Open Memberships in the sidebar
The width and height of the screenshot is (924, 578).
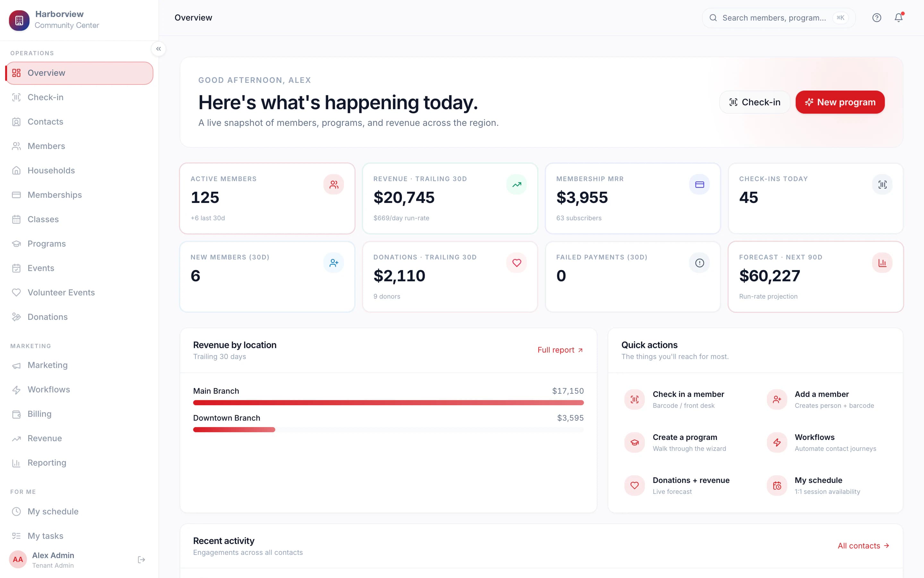pyautogui.click(x=80, y=195)
